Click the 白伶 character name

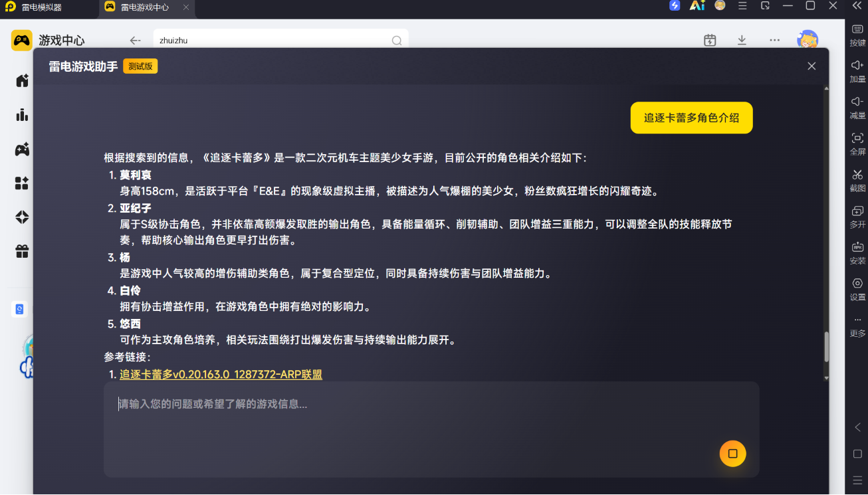[x=130, y=290]
